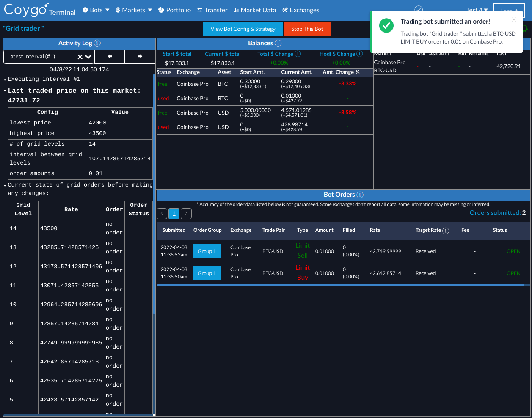
Task: Click the rate value 42,642.85714
Action: (x=386, y=273)
